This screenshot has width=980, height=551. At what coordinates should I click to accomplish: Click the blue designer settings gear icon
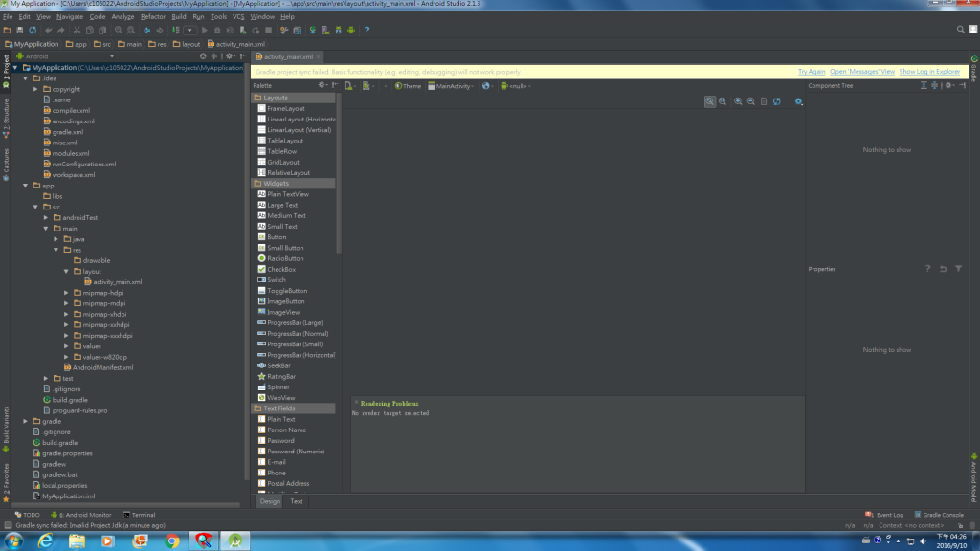coord(799,101)
